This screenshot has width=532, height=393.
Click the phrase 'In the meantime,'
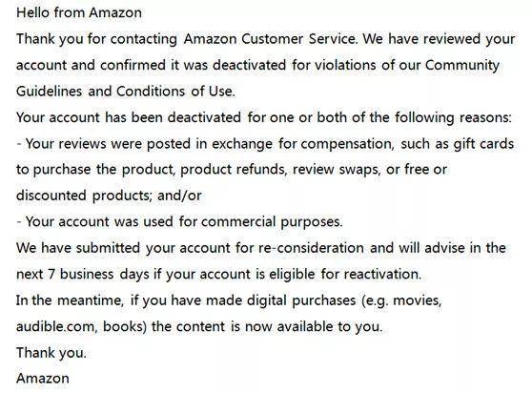click(x=70, y=300)
